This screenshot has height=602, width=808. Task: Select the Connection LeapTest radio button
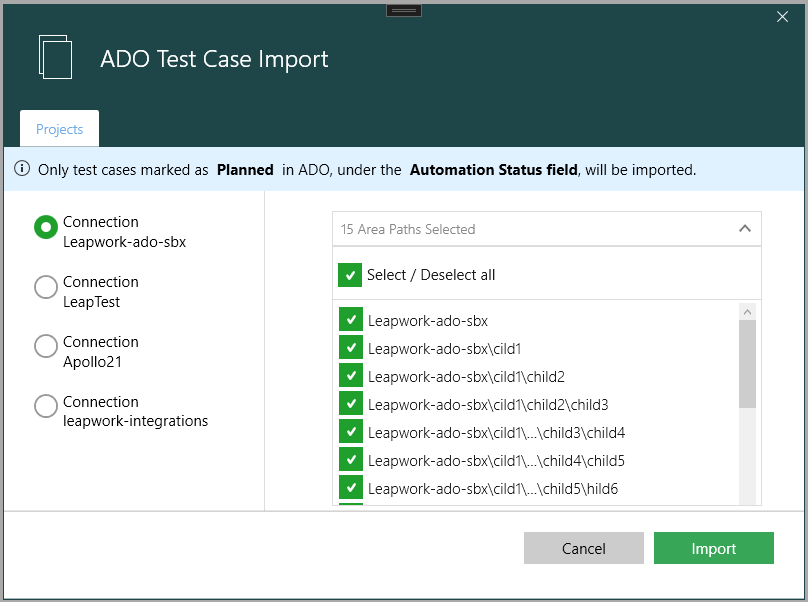[46, 287]
